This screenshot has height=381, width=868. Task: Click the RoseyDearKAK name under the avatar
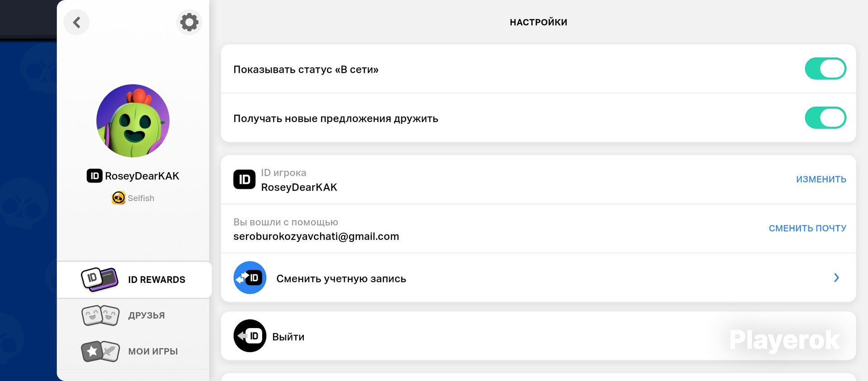click(142, 176)
